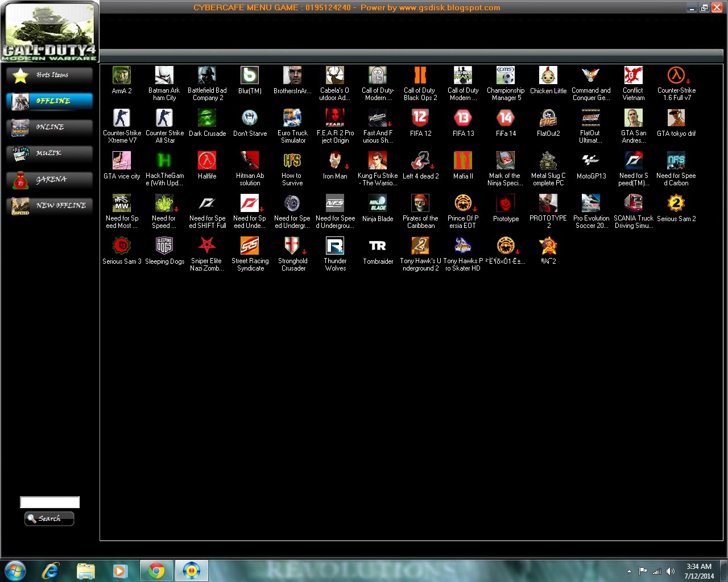Screen dimensions: 728x582
Task: Start Mafia II game
Action: 463,160
